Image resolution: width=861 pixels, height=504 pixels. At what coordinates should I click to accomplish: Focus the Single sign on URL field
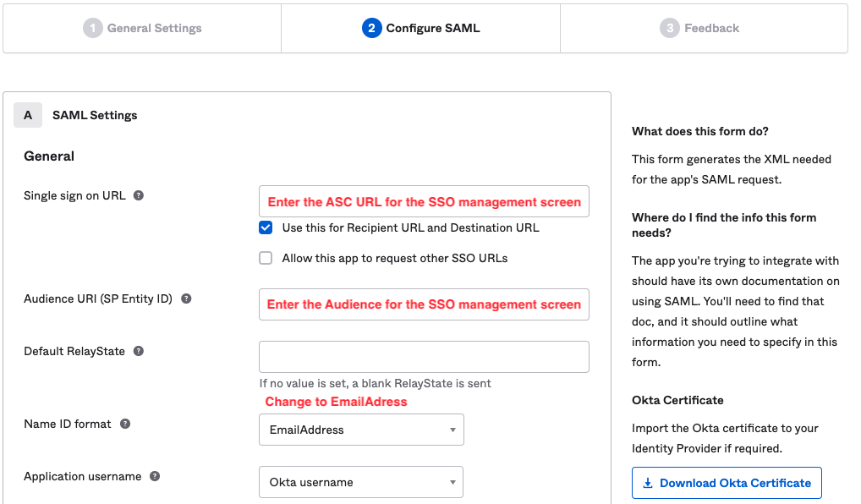[424, 201]
